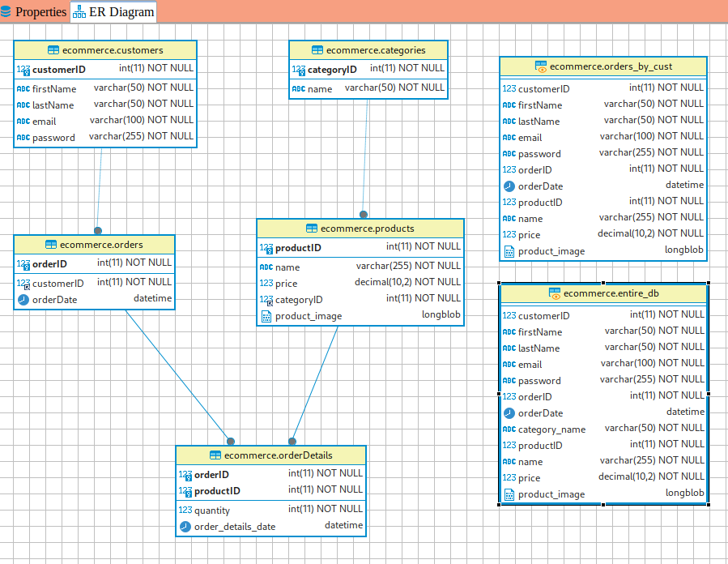This screenshot has width=728, height=564.
Task: Select the price column in orders_by_cust view
Action: [x=529, y=235]
